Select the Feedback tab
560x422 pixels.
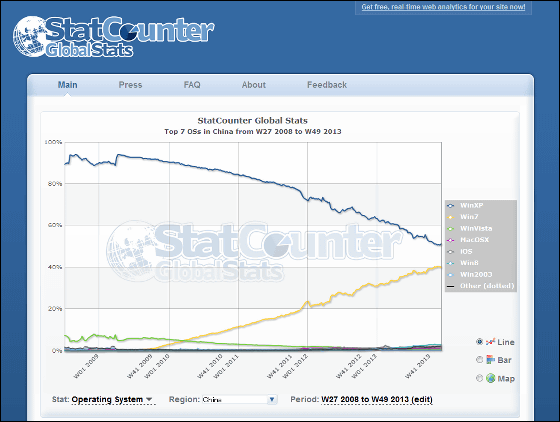pyautogui.click(x=327, y=85)
